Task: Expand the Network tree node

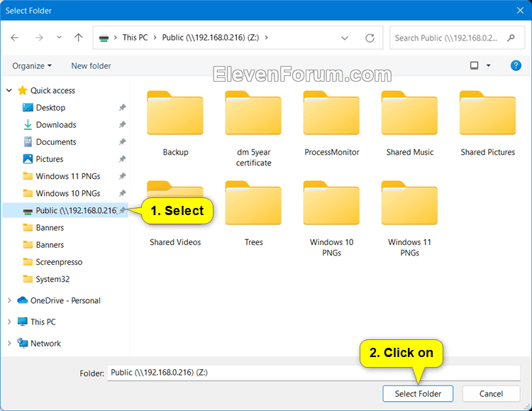Action: click(x=9, y=344)
